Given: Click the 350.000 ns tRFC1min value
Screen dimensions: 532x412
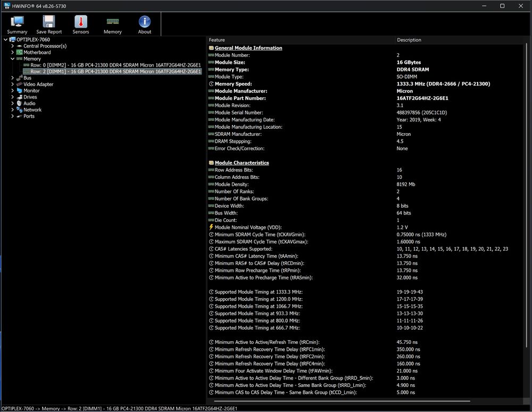Looking at the screenshot, I should 408,349.
